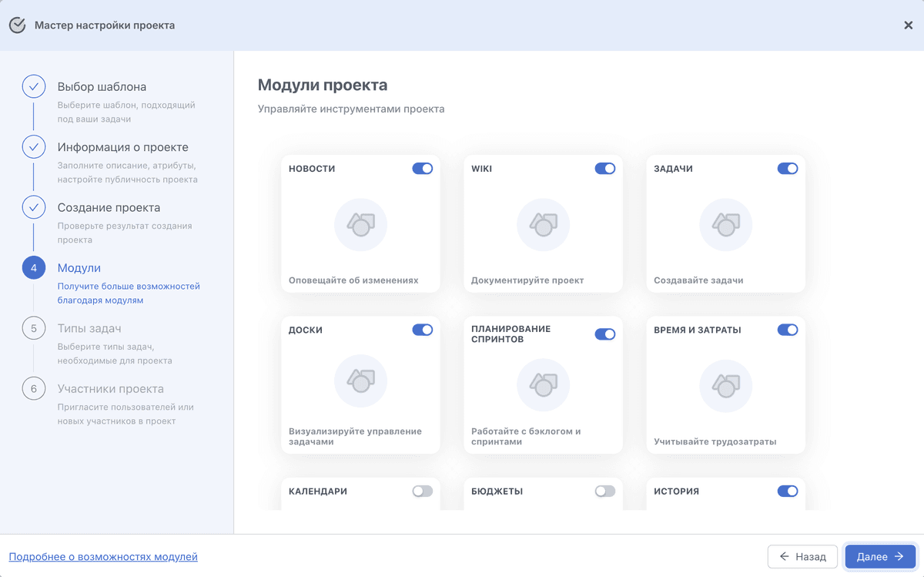Click the Информация о проекте checkmark icon
The width and height of the screenshot is (924, 577).
coord(34,147)
